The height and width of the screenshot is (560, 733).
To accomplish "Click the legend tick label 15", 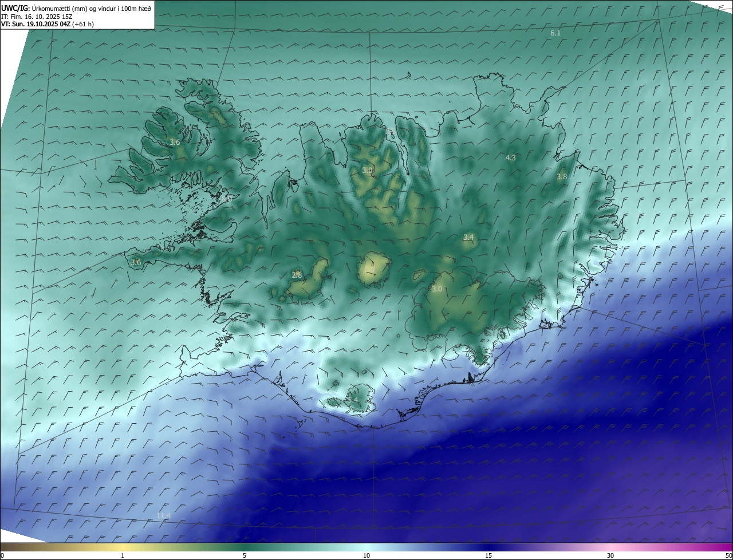I will (488, 555).
